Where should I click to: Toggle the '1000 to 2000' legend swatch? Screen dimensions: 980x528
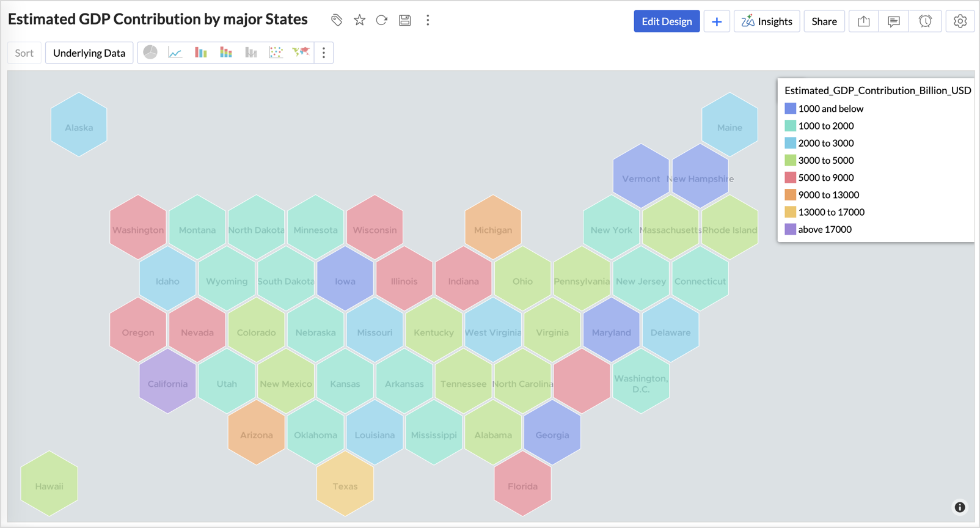pos(790,126)
